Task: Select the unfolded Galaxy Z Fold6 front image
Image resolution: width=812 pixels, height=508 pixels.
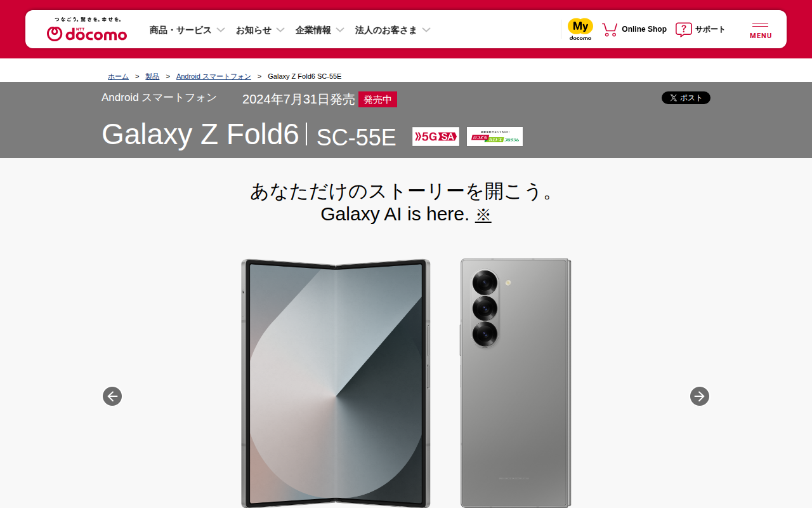Action: coord(336,383)
